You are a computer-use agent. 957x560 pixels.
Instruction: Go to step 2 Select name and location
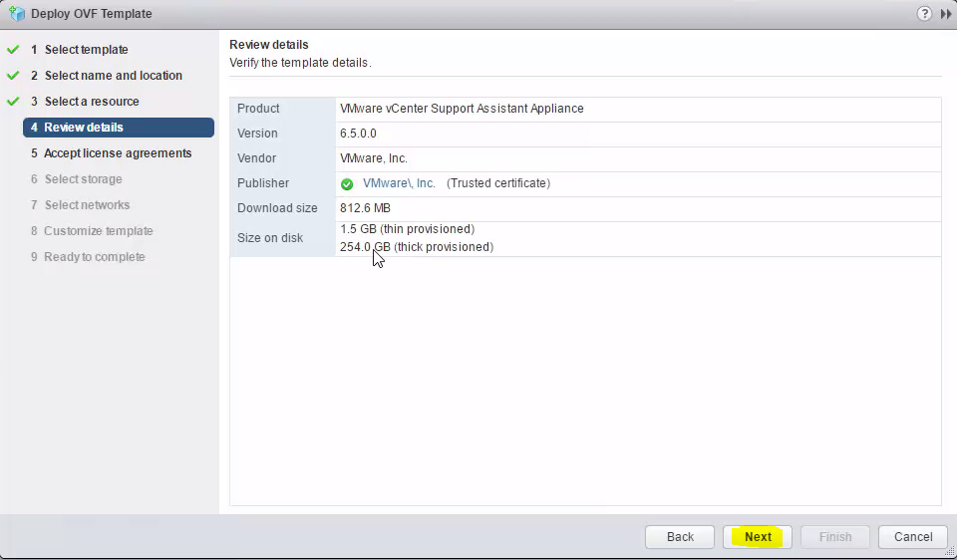coord(107,76)
